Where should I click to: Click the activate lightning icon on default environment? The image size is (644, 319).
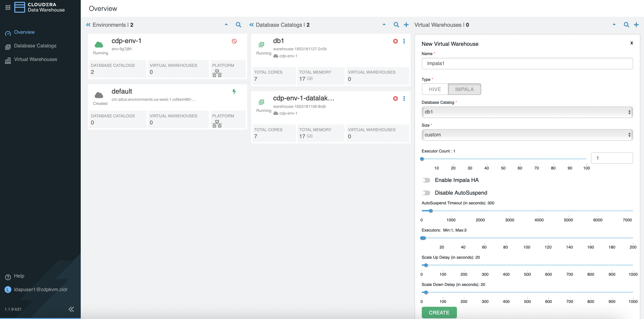point(234,92)
